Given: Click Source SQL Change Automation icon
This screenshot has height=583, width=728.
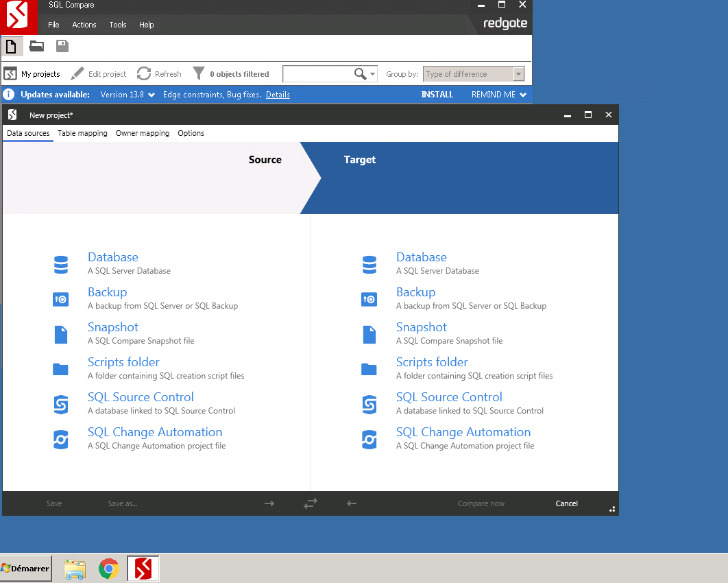Looking at the screenshot, I should coord(61,440).
